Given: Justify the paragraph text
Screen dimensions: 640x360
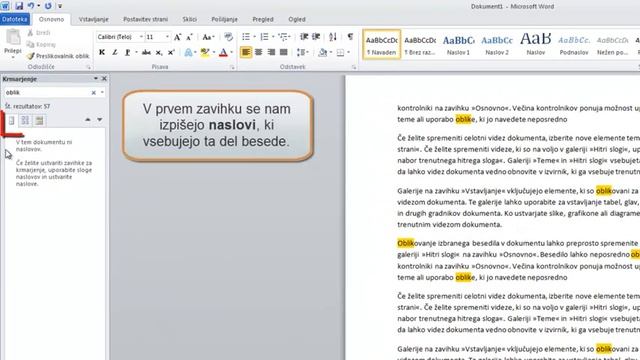Looking at the screenshot, I should click(x=283, y=52).
